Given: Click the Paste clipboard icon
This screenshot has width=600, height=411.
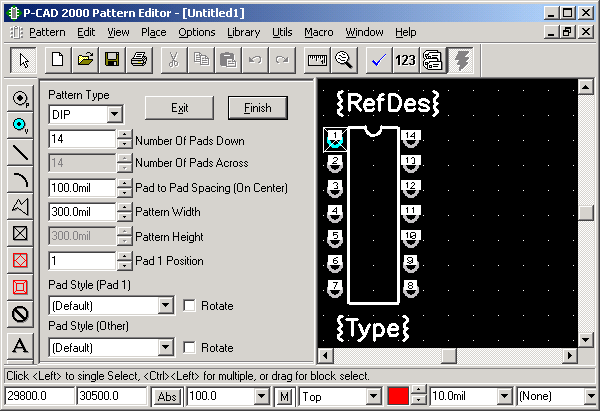Looking at the screenshot, I should 228,60.
